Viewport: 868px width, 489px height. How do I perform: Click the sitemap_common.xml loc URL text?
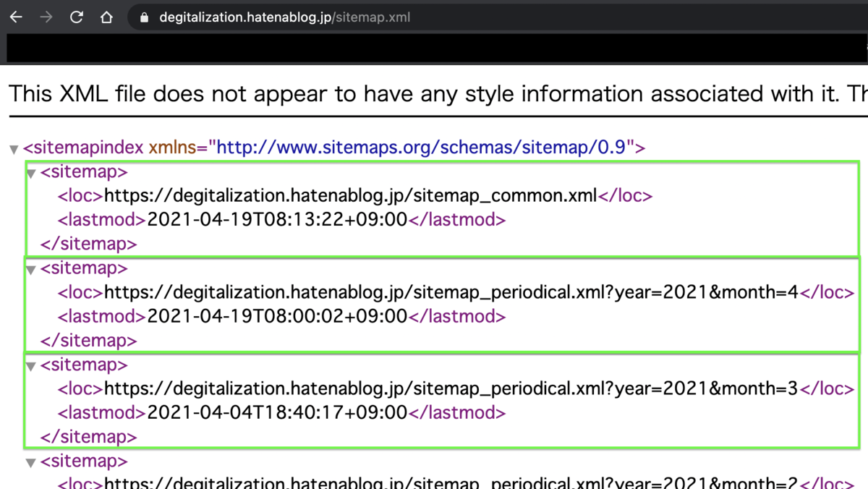(x=351, y=195)
